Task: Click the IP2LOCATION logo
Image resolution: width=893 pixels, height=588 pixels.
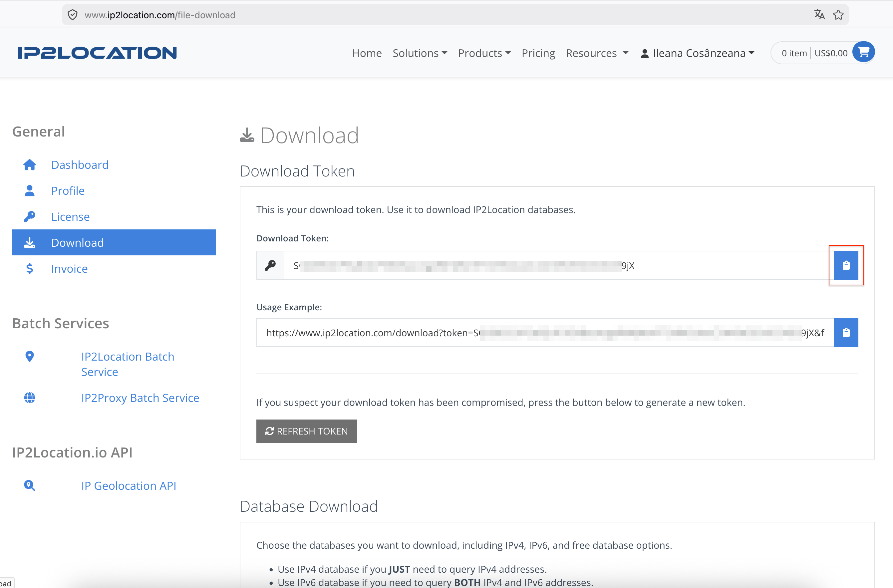Action: pos(97,53)
